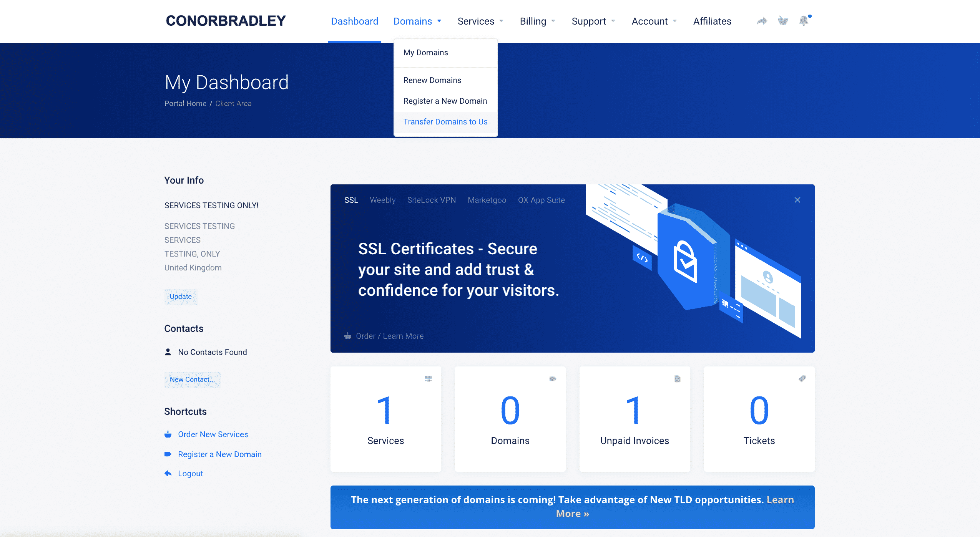
Task: Select My Domains from the dropdown
Action: (446, 53)
